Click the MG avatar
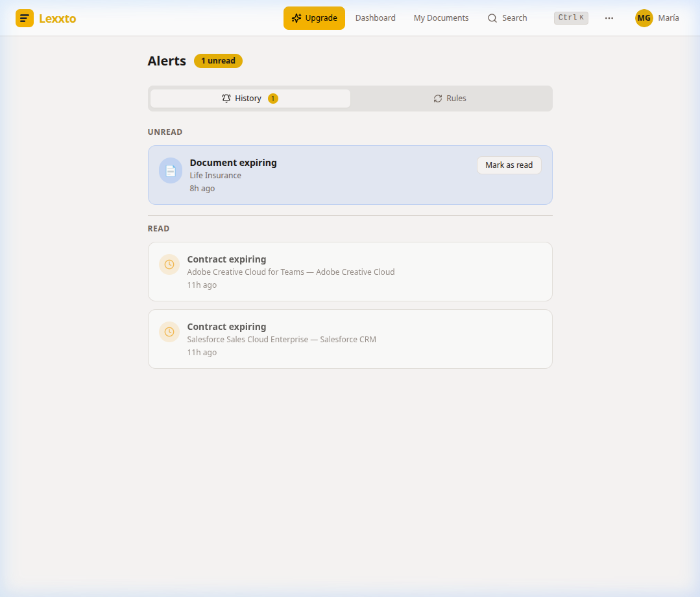The height and width of the screenshot is (597, 700). (644, 18)
